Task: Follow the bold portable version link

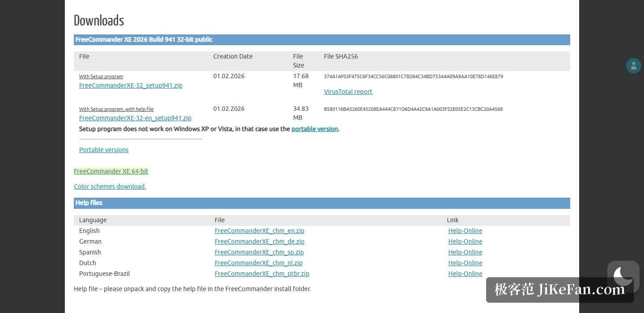Action: [x=315, y=129]
